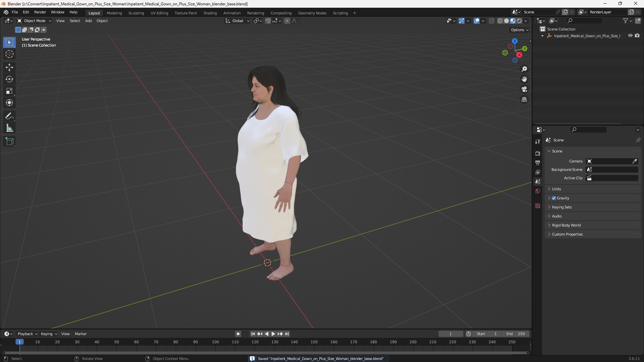This screenshot has height=362, width=644.
Task: Click the timeline horizontal scrollbar
Action: [x=266, y=353]
